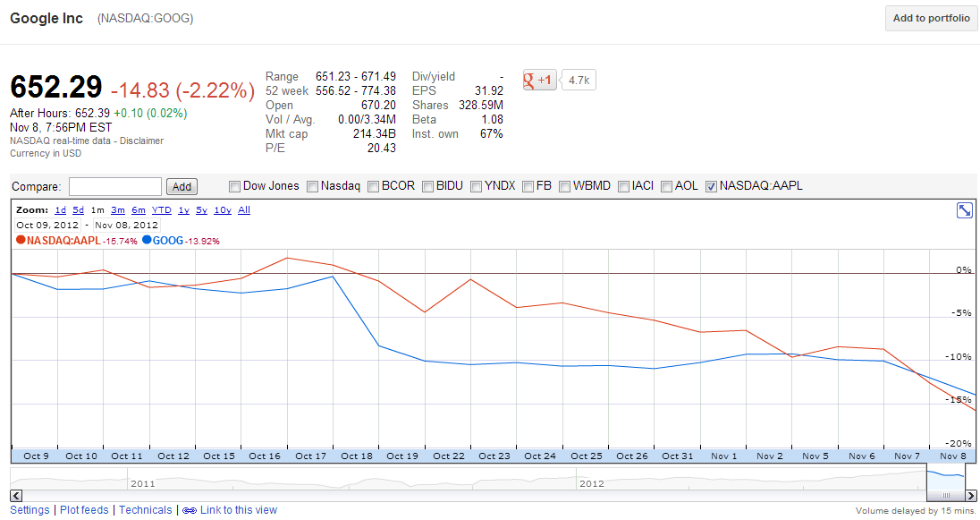
Task: Check the AOL comparison box
Action: click(667, 186)
